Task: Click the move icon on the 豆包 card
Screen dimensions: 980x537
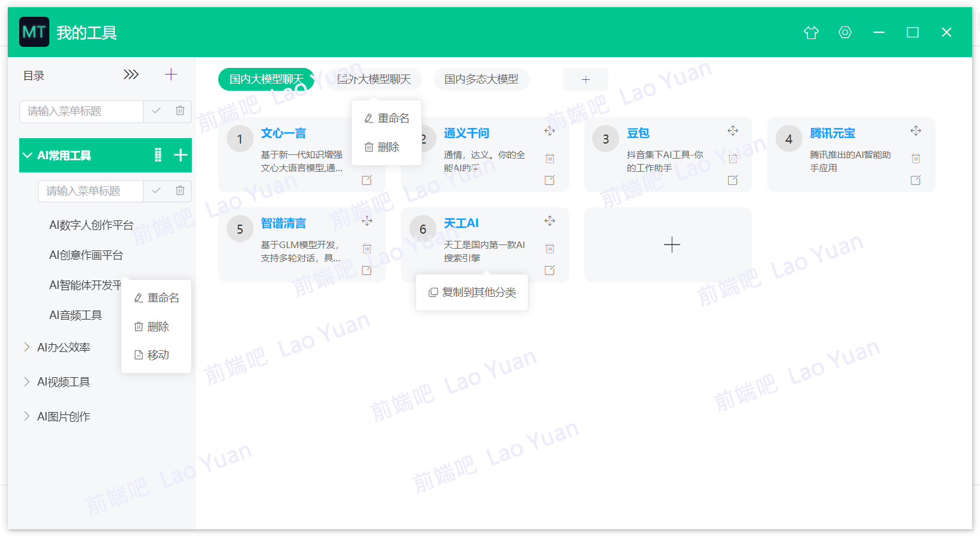Action: [x=733, y=131]
